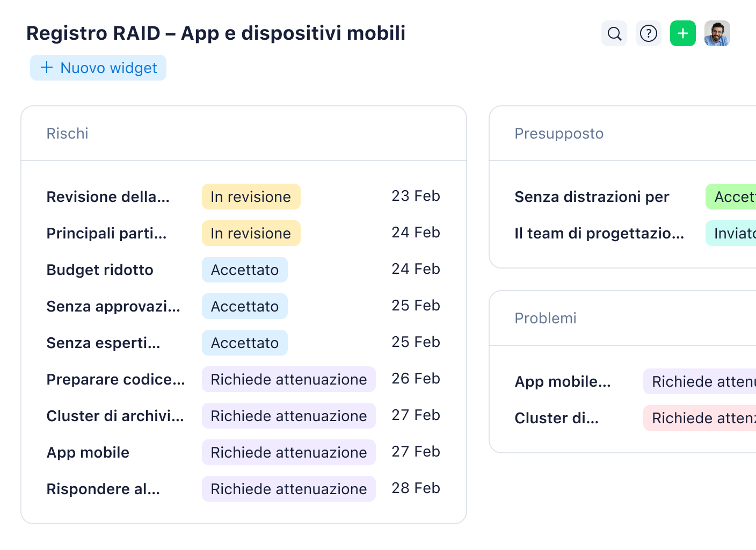Click the Nuovo widget button
Image resolution: width=756 pixels, height=550 pixels.
(98, 68)
